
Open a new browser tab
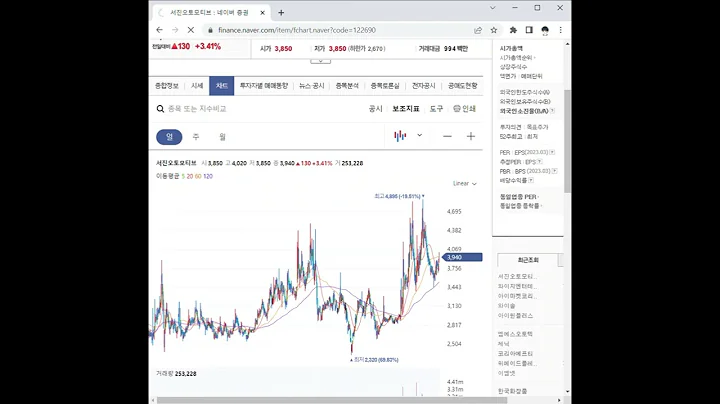tap(281, 13)
